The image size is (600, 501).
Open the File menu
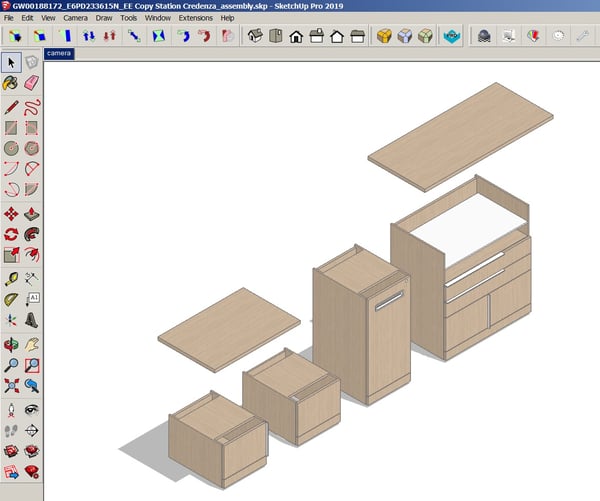pyautogui.click(x=10, y=18)
